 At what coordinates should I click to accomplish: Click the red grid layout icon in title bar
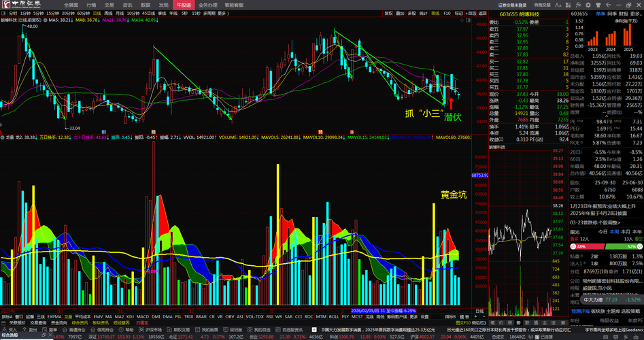[568, 5]
